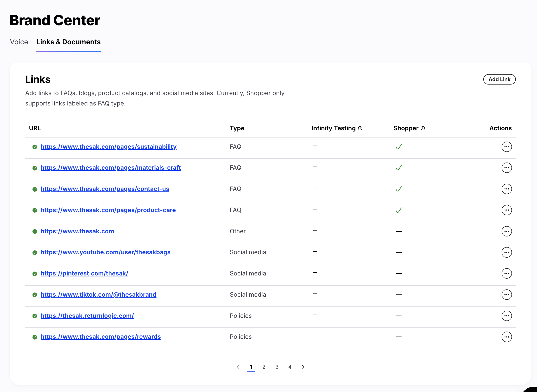Screen dimensions: 537x392
Task: Open actions menu for the Pinterest link
Action: point(507,273)
